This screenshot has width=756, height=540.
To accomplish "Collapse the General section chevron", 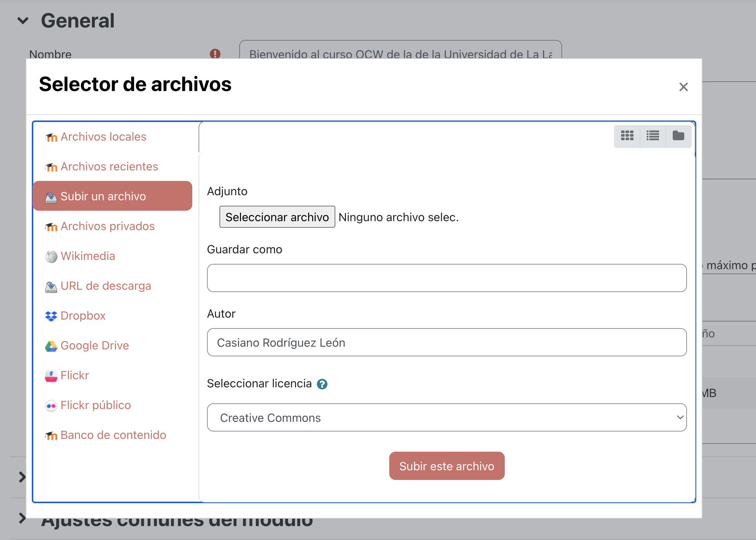I will point(23,21).
